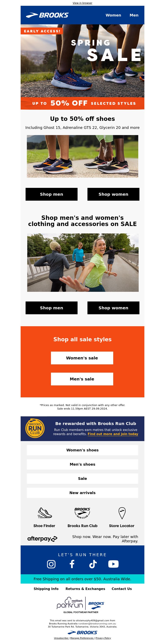Select the Women's sale button
165x644 pixels.
tap(82, 358)
